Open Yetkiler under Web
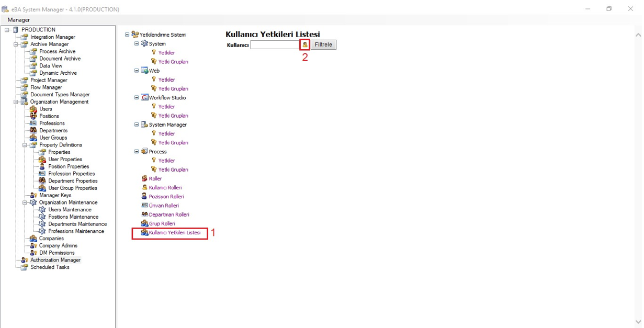Viewport: 644px width, 328px height. point(167,80)
